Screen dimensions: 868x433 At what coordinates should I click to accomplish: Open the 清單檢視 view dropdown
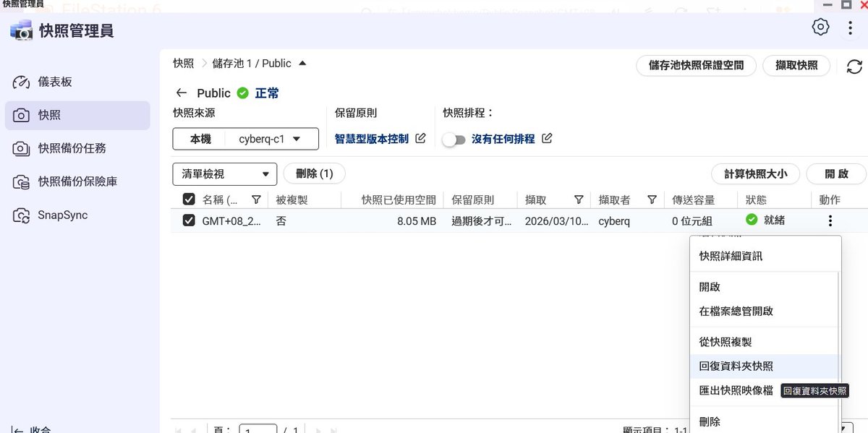point(224,173)
